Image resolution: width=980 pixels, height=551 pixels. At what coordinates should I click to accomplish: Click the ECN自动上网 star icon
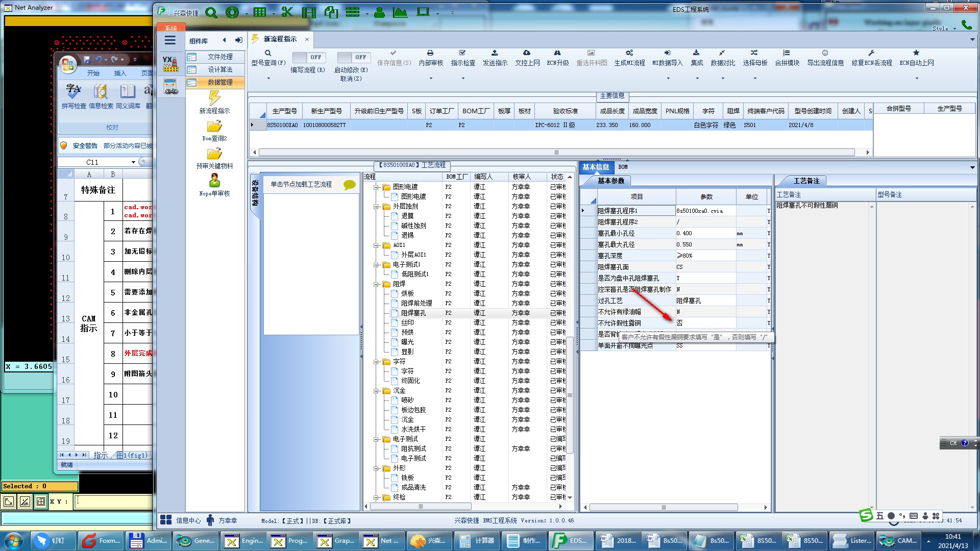(x=916, y=53)
